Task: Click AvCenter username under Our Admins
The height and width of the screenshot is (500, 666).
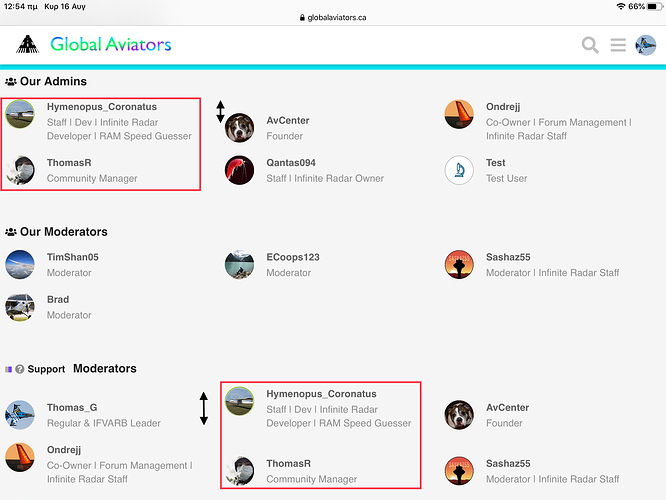Action: click(288, 121)
